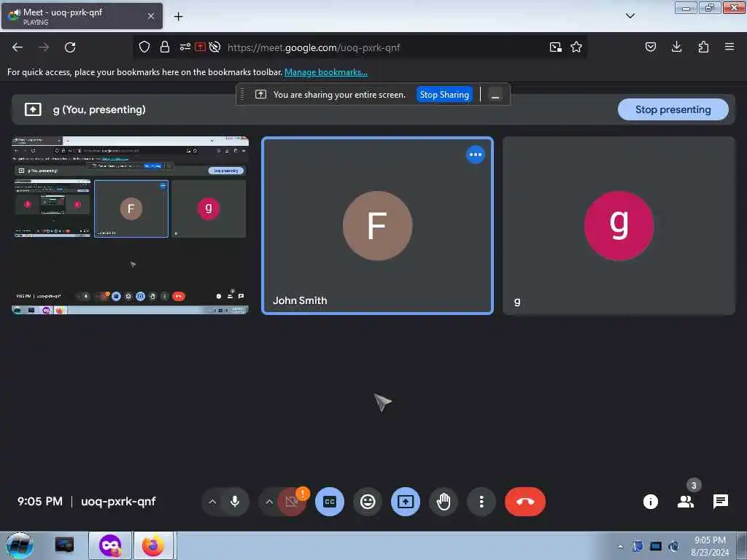Click the uoq-pxrk-qnf meeting code text
Screen dimensions: 747x560
119,502
